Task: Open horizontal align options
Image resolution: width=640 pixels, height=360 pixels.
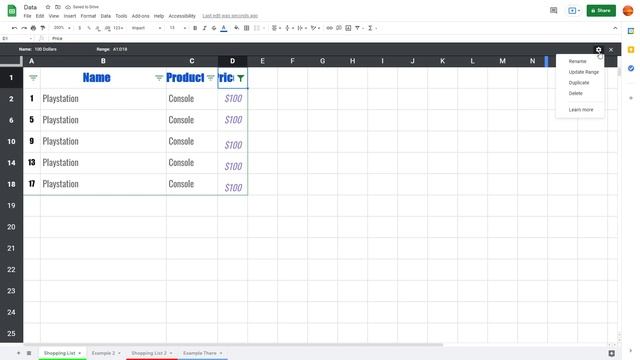Action: (276, 28)
